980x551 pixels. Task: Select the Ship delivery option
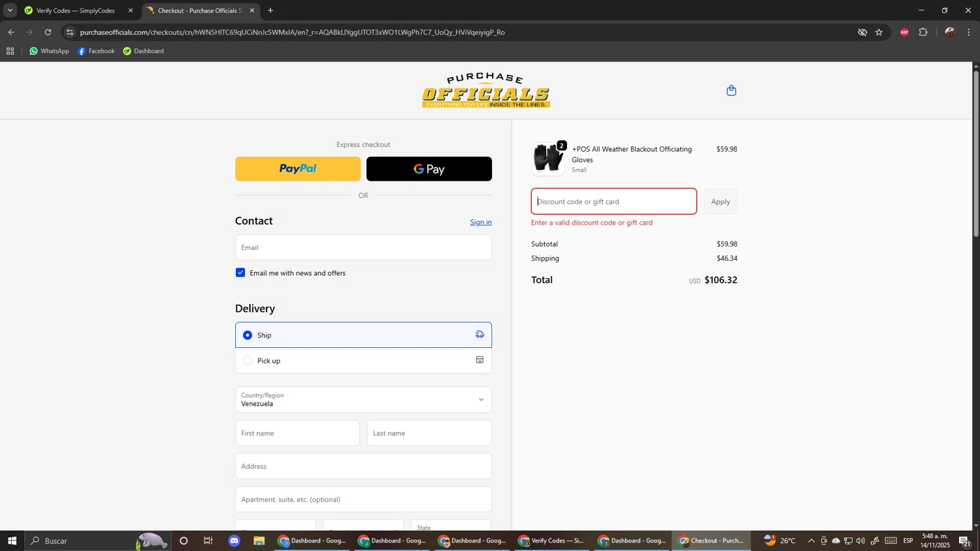click(363, 335)
